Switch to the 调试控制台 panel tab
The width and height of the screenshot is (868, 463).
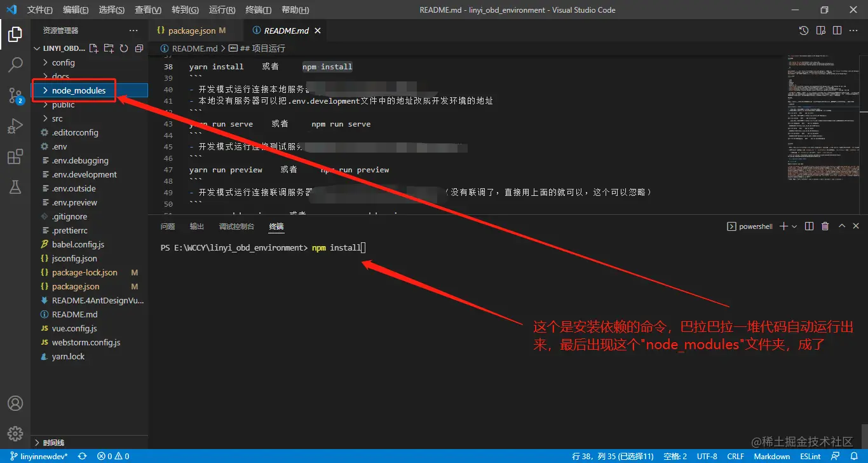tap(236, 226)
